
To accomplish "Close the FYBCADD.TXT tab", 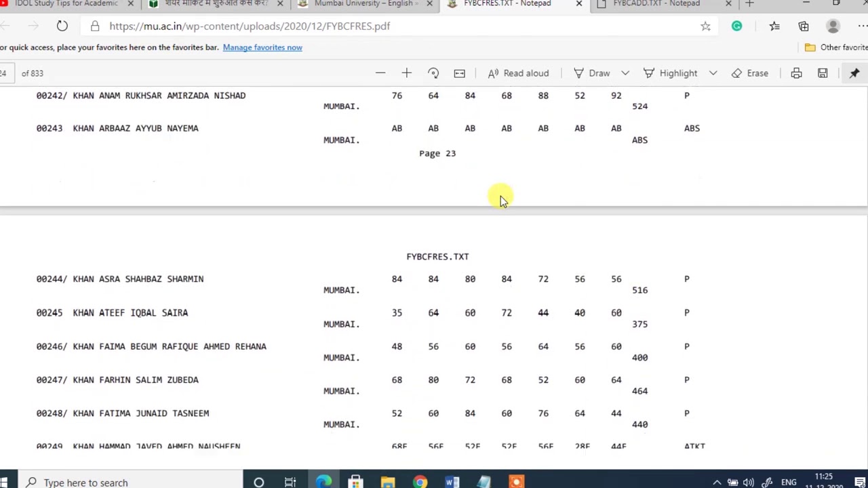I will tap(728, 4).
